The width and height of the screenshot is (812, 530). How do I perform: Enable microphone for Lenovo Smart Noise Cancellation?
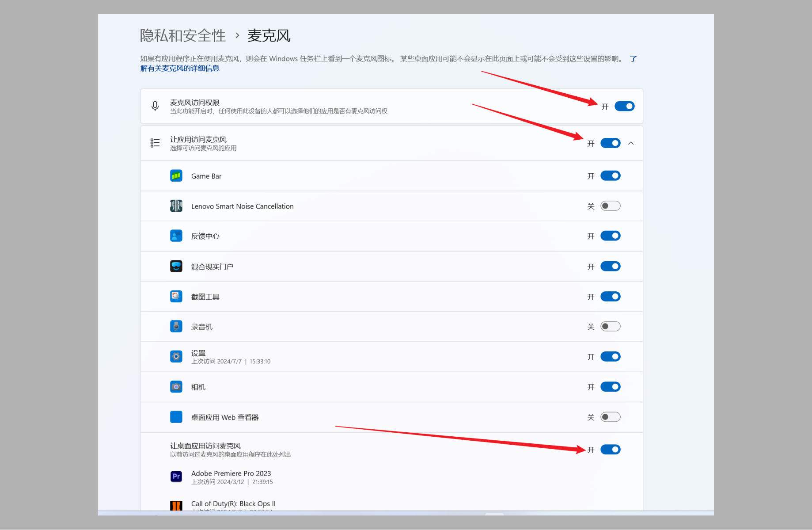click(610, 206)
